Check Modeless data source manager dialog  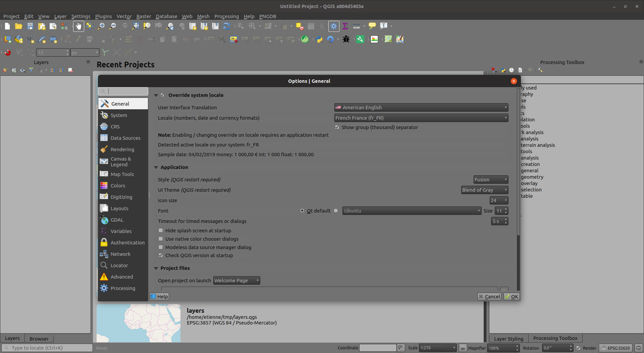[161, 247]
